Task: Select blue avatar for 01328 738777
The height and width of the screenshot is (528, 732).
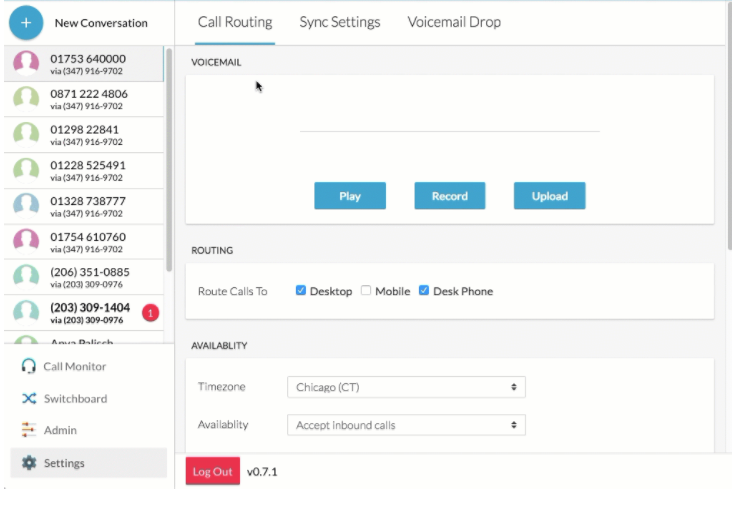Action: click(26, 207)
